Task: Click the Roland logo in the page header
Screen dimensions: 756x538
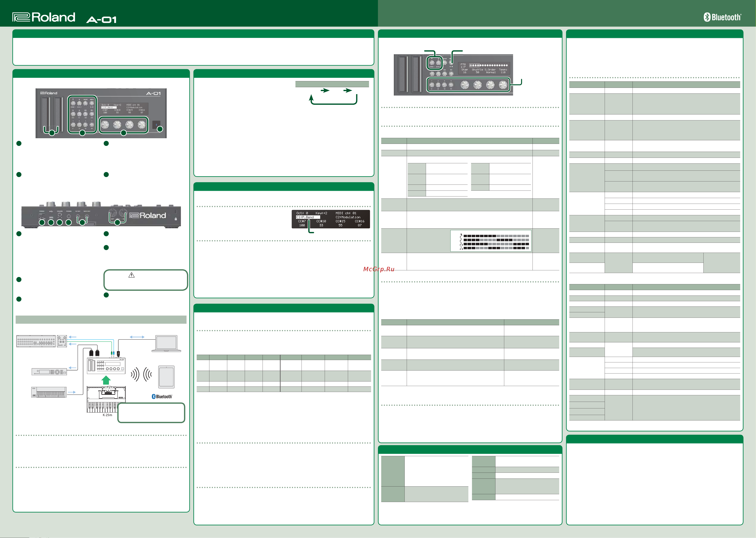Action: coord(44,17)
